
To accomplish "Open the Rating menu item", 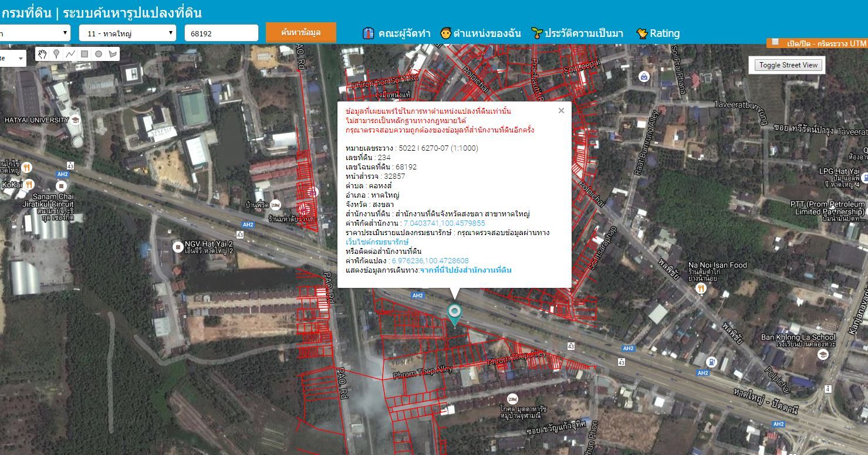I will (658, 33).
